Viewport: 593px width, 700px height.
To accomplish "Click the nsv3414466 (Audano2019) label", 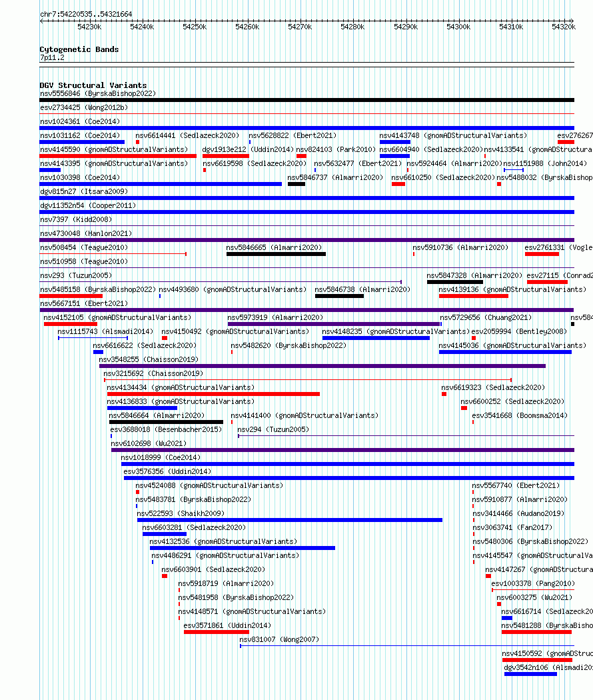I will (x=518, y=514).
